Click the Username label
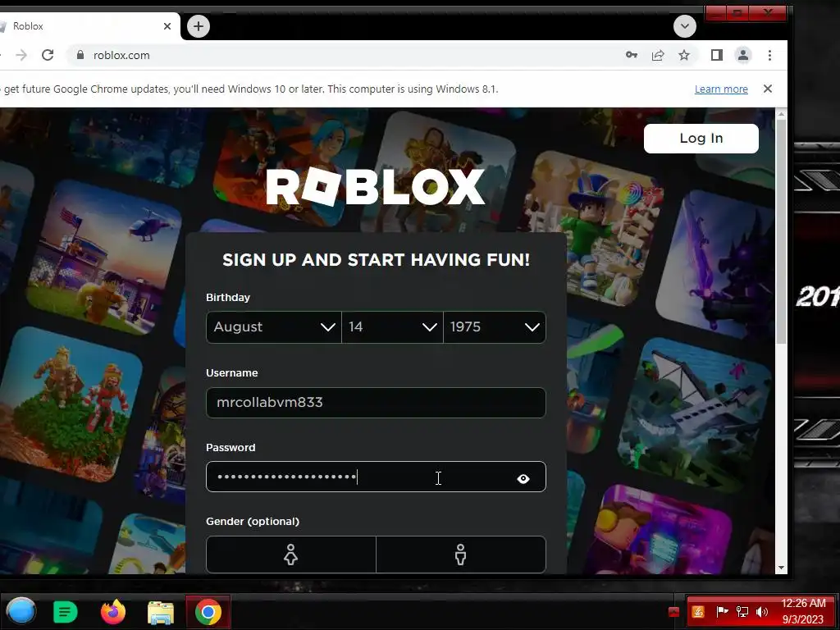This screenshot has height=630, width=840. pos(231,373)
